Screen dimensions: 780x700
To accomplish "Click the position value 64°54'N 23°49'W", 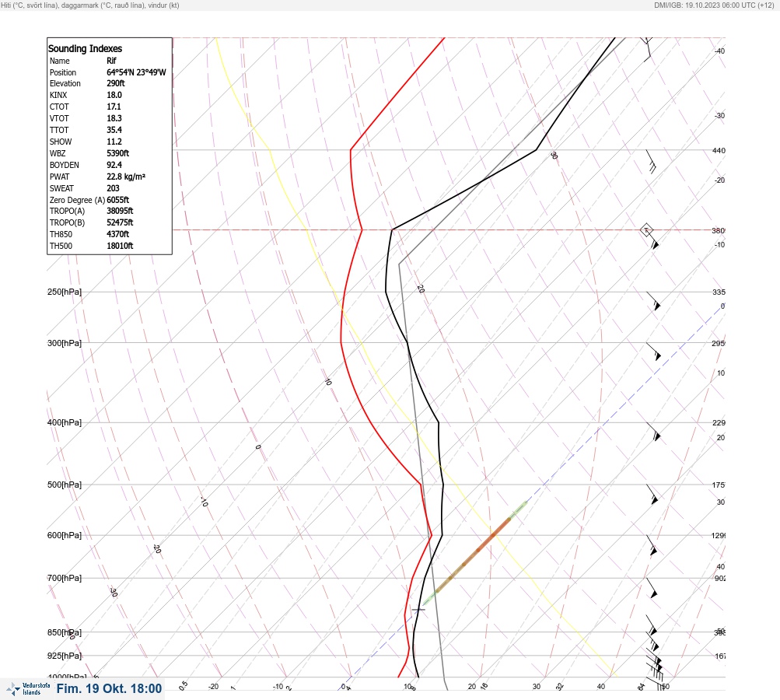I will pyautogui.click(x=136, y=72).
